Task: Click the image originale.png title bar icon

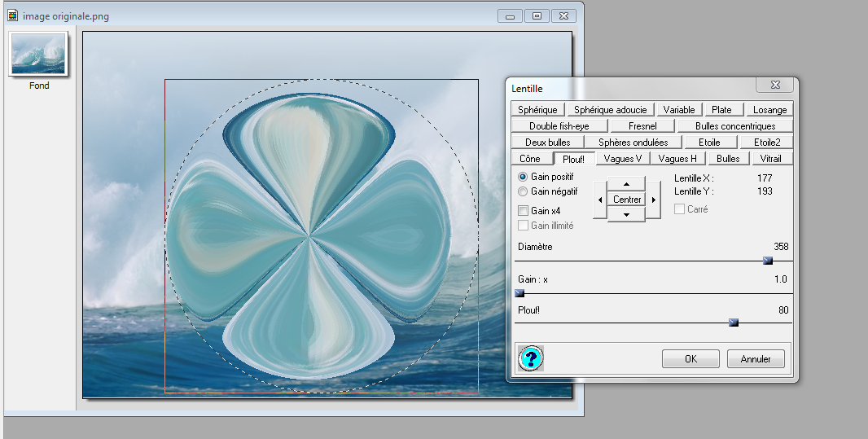Action: [x=12, y=15]
